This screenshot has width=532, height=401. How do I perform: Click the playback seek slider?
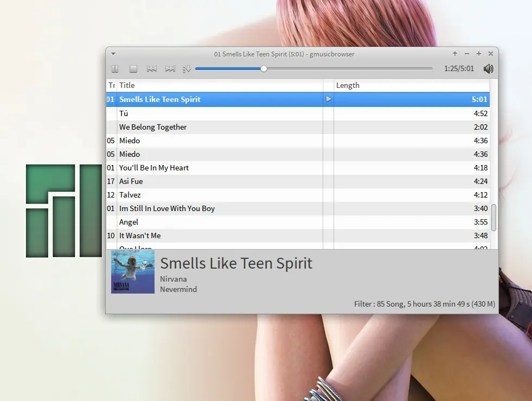(314, 69)
